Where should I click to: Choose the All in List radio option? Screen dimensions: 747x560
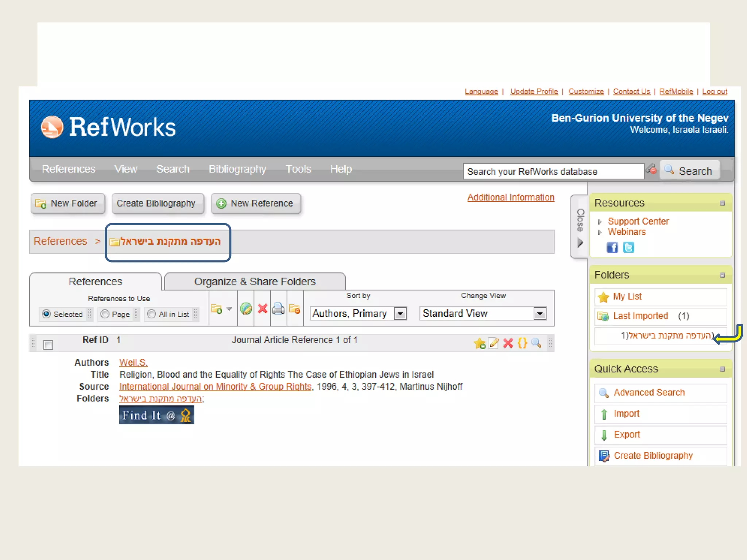point(152,314)
